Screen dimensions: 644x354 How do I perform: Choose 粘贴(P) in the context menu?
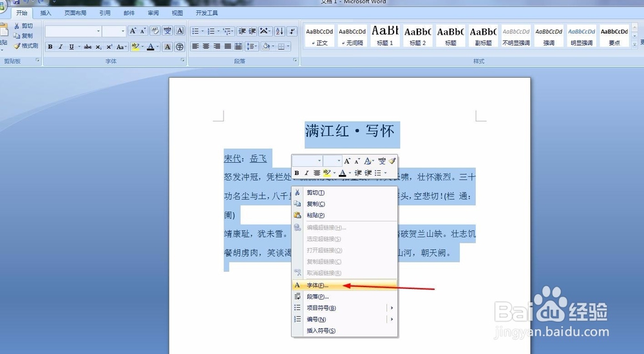(345, 215)
